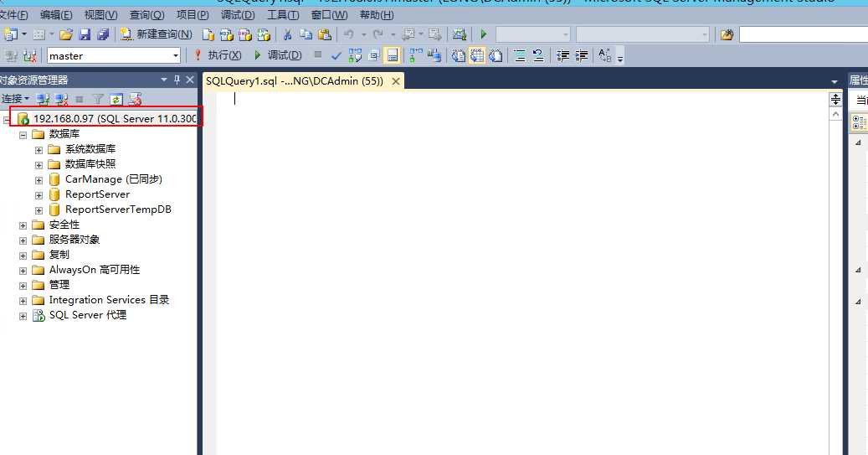Collapse the 192.168.0.97 server node
This screenshot has width=868, height=455.
tap(6, 119)
